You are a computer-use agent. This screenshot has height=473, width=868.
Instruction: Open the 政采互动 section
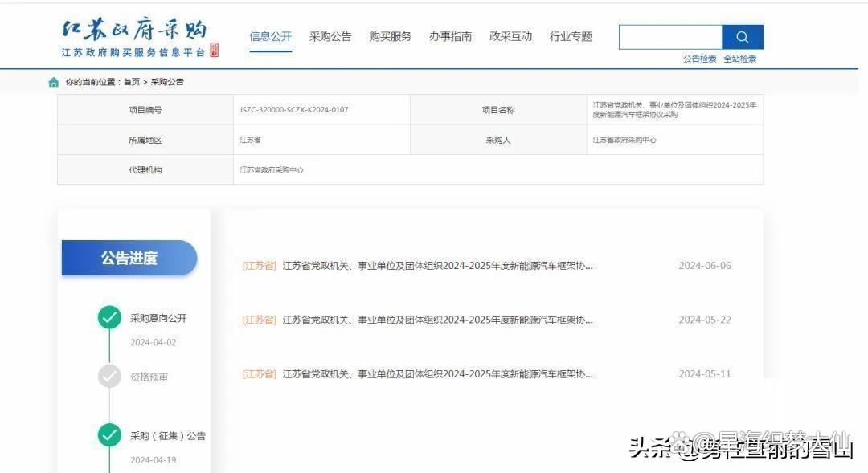tap(510, 36)
